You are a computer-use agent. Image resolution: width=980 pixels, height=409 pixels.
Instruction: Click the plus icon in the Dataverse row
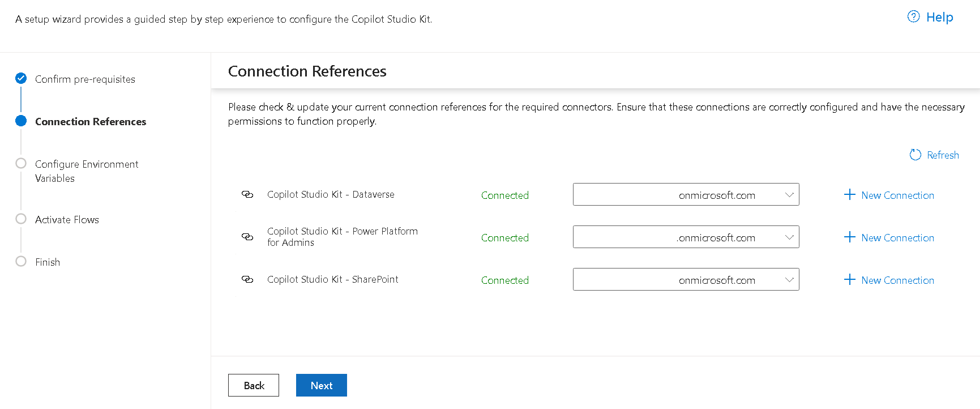tap(849, 195)
